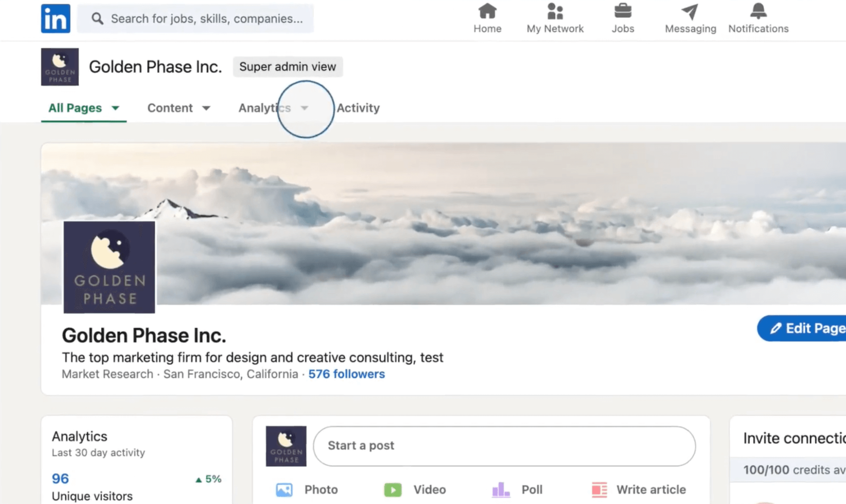The width and height of the screenshot is (846, 504).
Task: Click the Start a post field
Action: pyautogui.click(x=504, y=446)
